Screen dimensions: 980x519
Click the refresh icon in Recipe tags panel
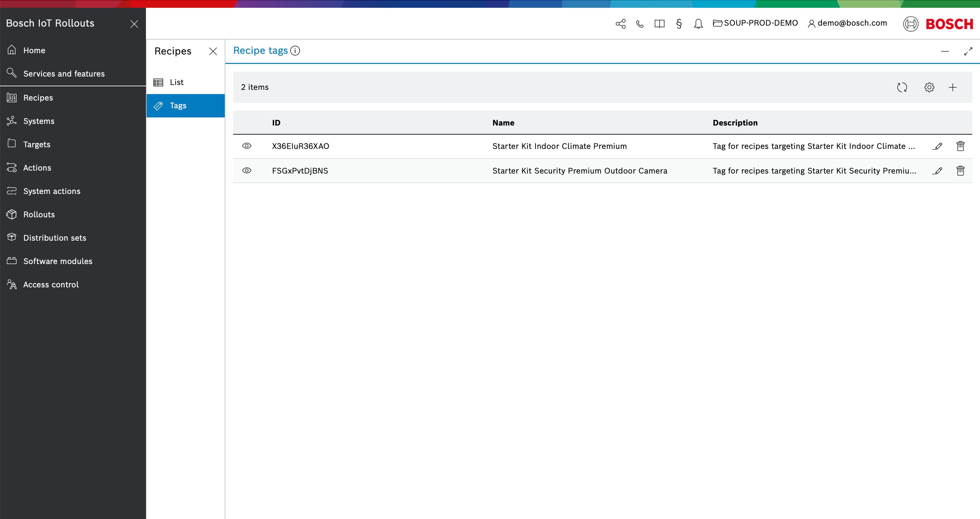[902, 87]
